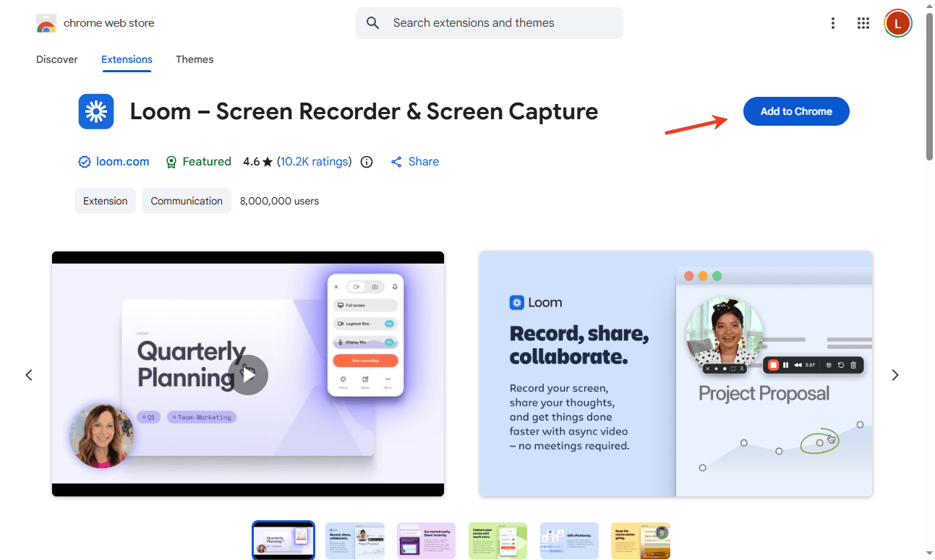Click the Communication category chip
The height and width of the screenshot is (560, 935).
coord(187,201)
